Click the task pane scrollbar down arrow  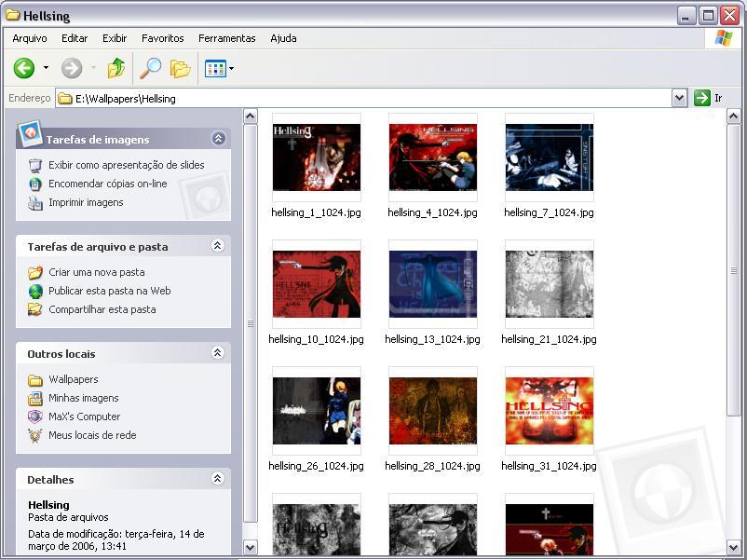tap(251, 547)
